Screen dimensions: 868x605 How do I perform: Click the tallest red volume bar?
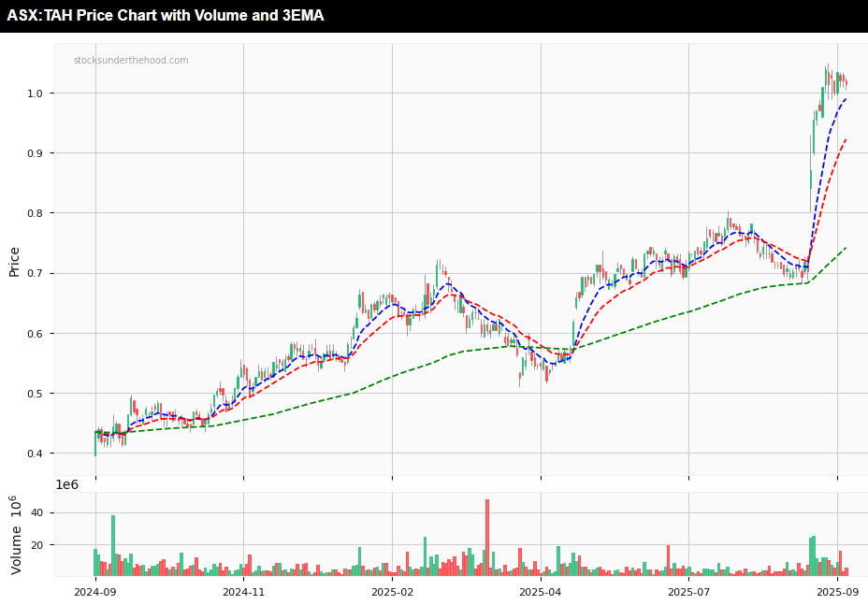pos(487,538)
